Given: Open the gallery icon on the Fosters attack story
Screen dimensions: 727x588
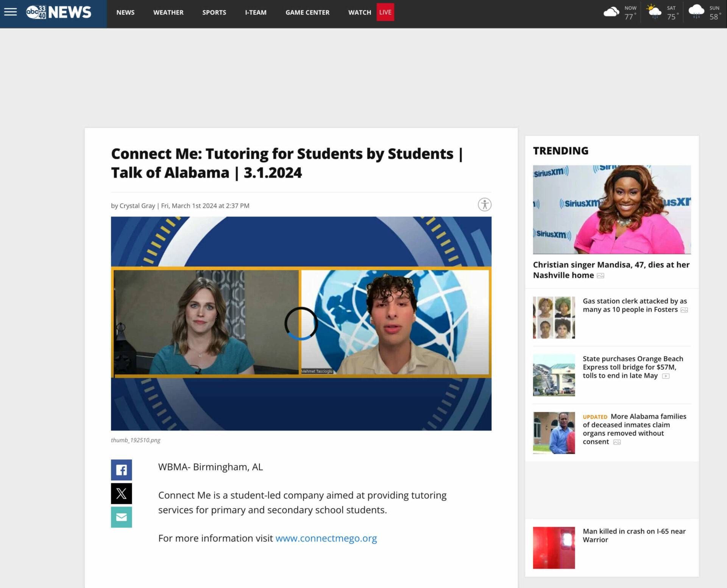Looking at the screenshot, I should click(685, 310).
